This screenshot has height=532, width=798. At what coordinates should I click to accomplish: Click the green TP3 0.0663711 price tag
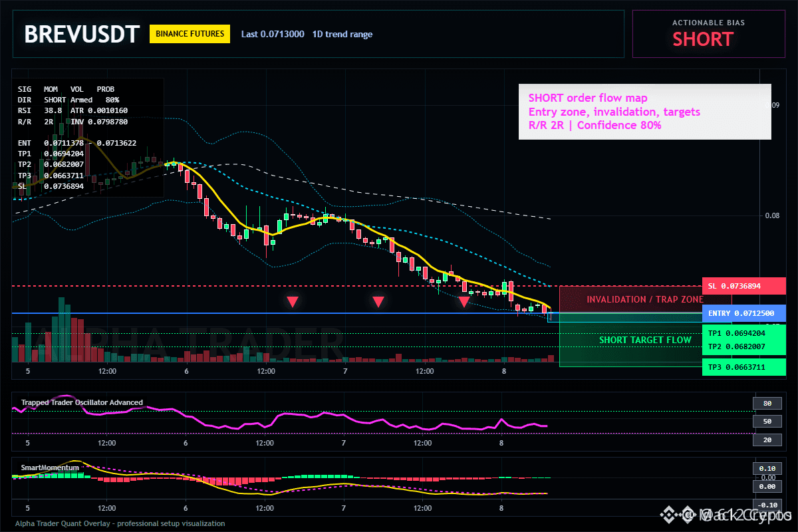[744, 367]
